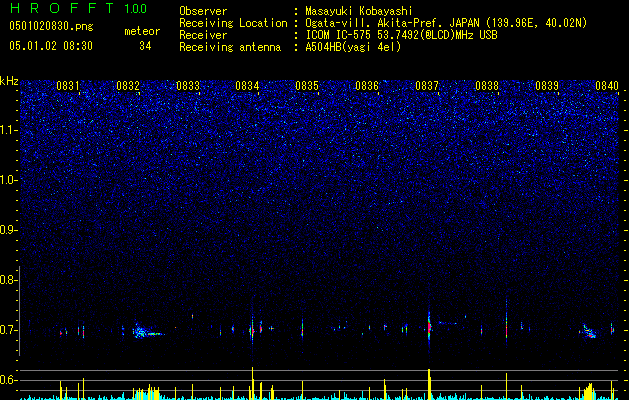
Task: Click the Ogata-vill. Akita-Pref. JAPAN location text
Action: pos(446,23)
